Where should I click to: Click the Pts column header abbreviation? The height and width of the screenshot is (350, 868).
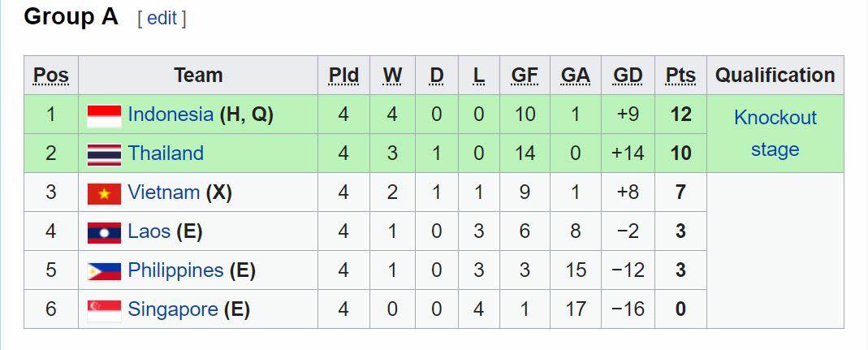680,76
